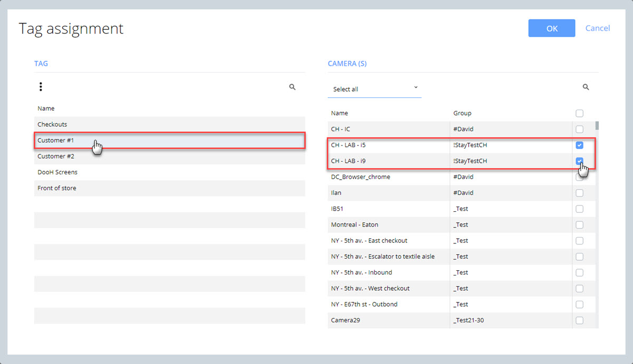
Task: Check the Ilan camera checkbox
Action: (x=580, y=193)
